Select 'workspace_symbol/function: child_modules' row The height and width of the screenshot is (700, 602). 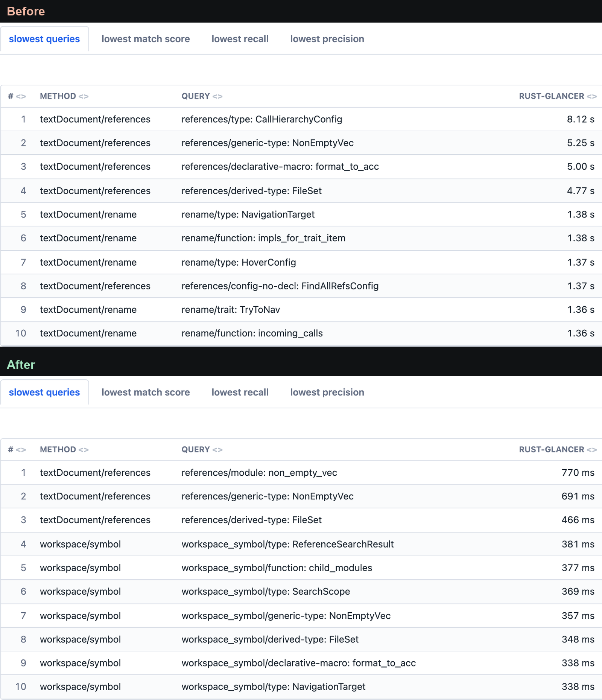point(301,568)
